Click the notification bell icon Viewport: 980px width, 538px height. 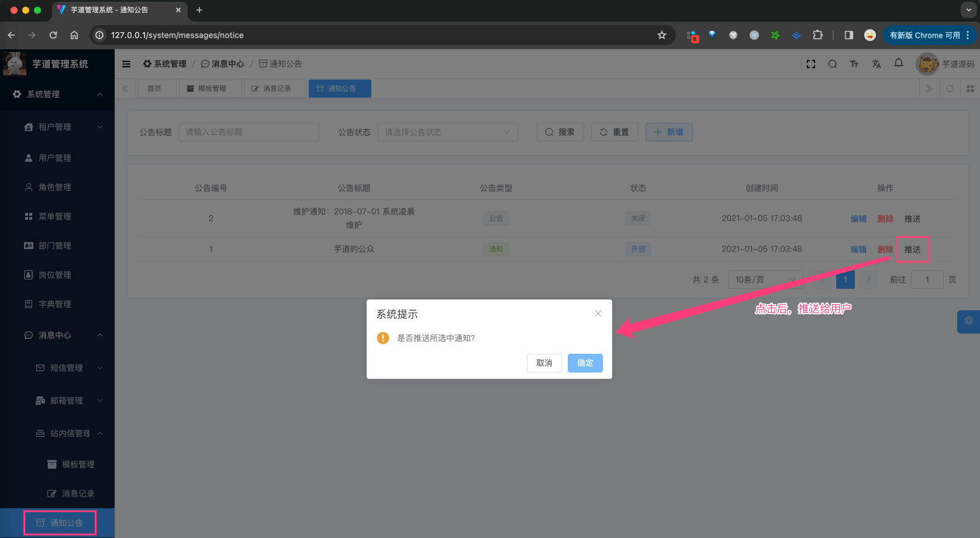pos(898,63)
